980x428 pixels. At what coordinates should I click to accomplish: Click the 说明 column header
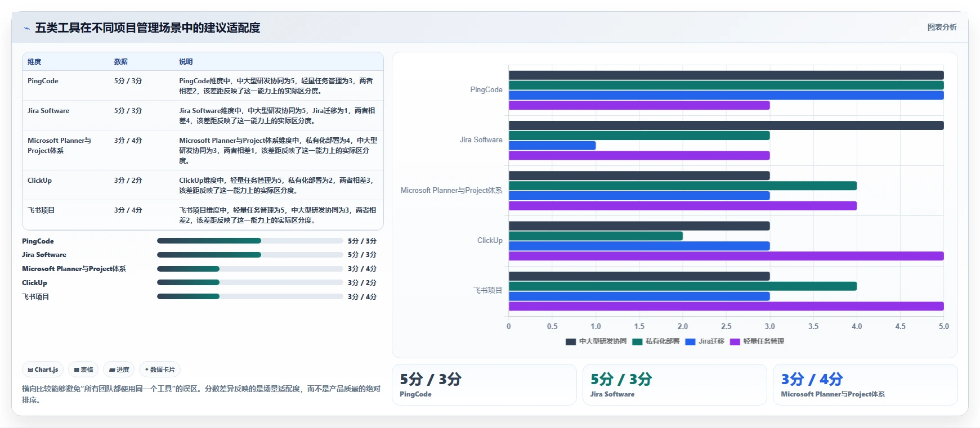pyautogui.click(x=186, y=62)
